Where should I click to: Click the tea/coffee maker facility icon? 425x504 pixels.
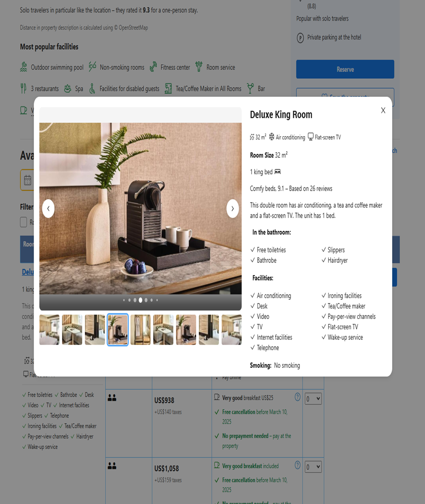pyautogui.click(x=168, y=88)
